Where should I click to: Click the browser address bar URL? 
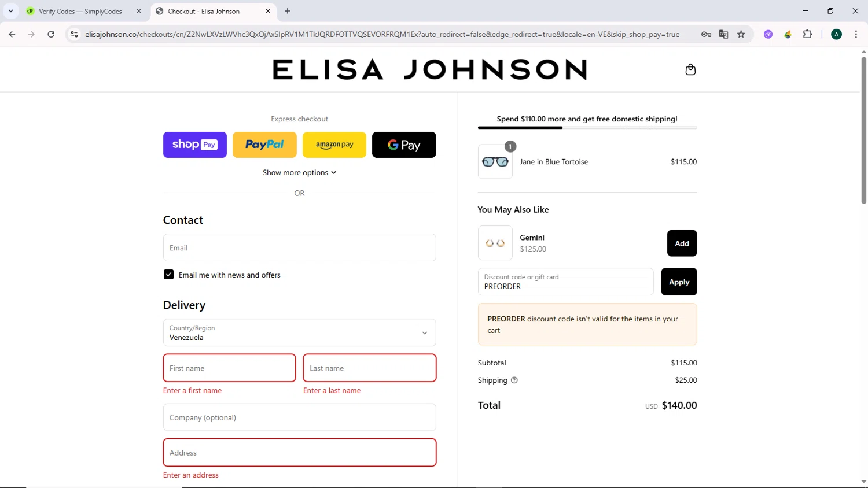pos(382,34)
